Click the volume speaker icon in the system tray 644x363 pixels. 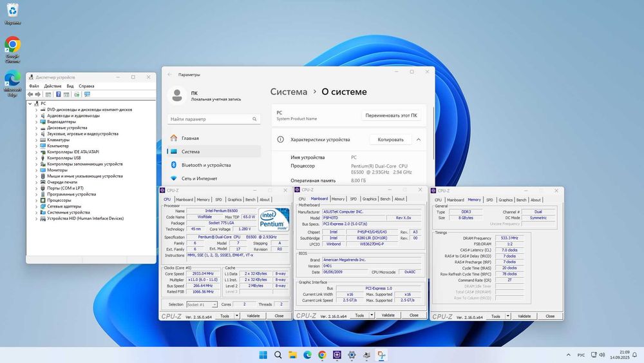click(x=602, y=355)
